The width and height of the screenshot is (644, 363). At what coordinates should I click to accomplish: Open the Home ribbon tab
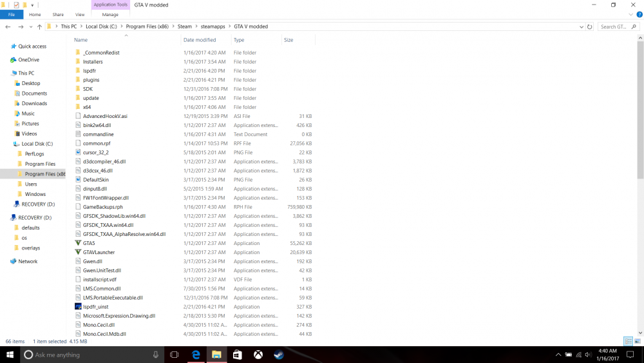tap(35, 14)
